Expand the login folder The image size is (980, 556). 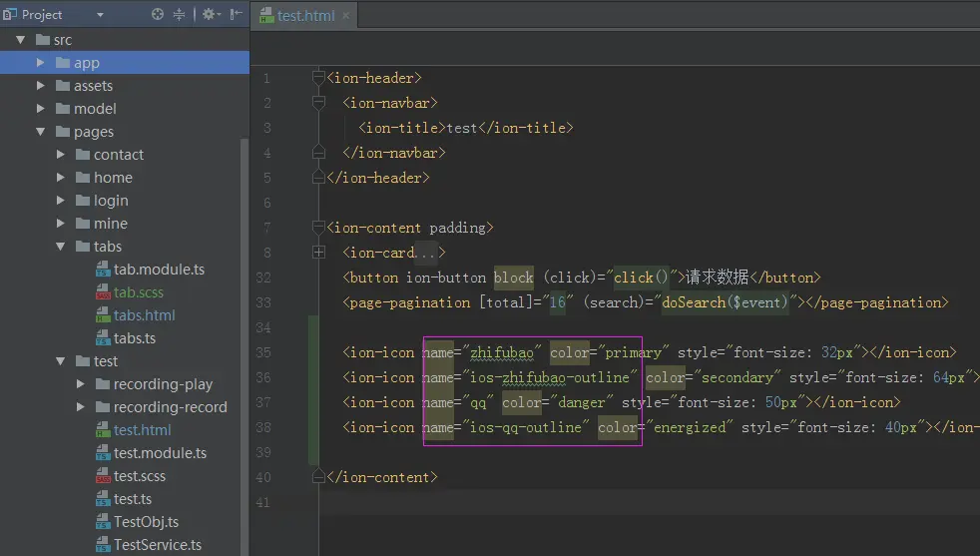click(61, 200)
